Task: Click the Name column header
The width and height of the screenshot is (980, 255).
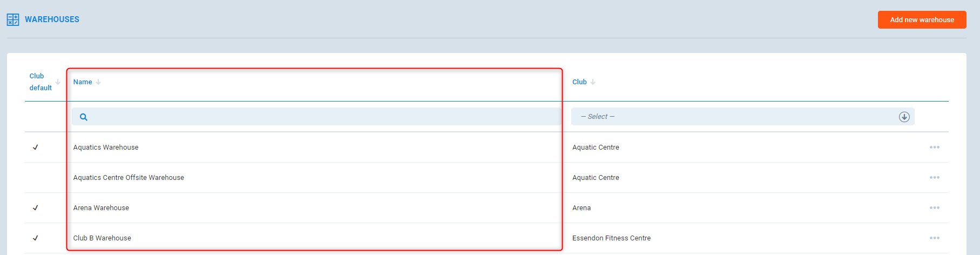Action: click(x=83, y=82)
